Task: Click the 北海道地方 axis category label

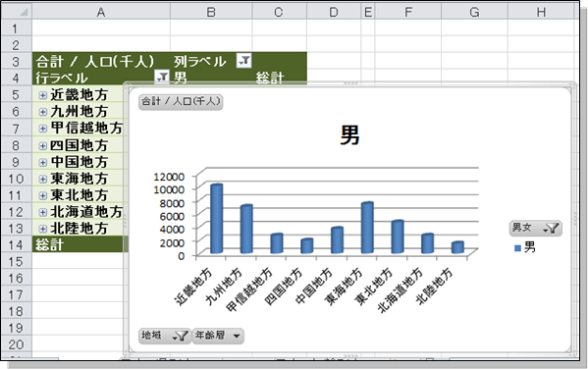Action: point(400,290)
